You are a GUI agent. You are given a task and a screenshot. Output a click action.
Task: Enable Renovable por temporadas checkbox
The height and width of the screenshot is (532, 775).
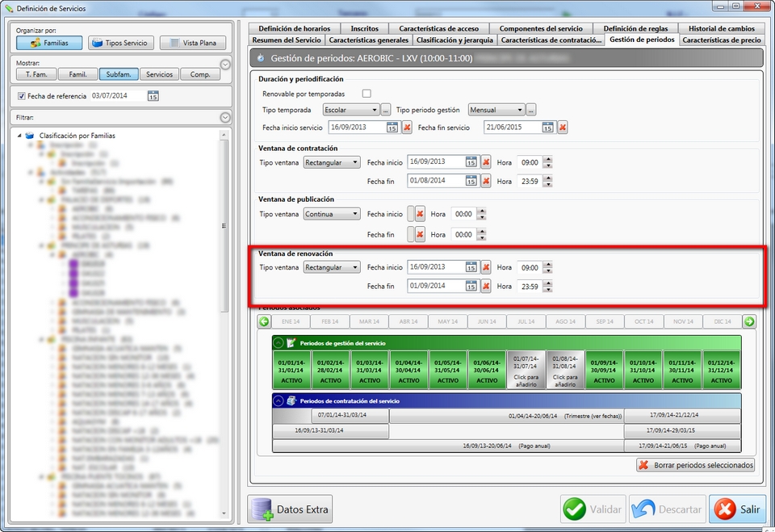pyautogui.click(x=367, y=94)
